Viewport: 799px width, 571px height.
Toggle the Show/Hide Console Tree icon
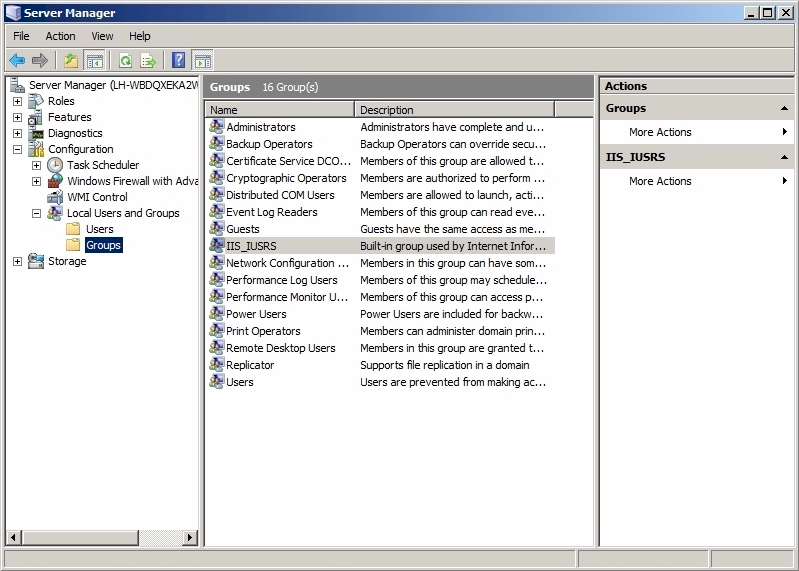point(94,61)
